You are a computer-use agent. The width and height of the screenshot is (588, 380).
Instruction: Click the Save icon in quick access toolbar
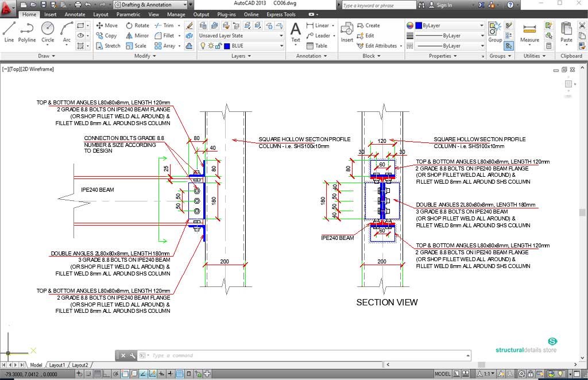click(x=44, y=5)
